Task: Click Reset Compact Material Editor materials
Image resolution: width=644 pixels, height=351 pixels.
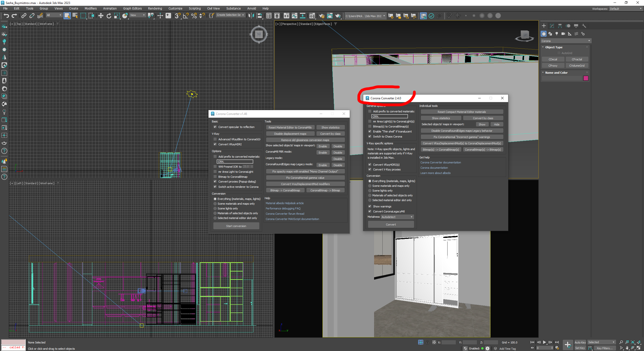Action: click(x=462, y=112)
